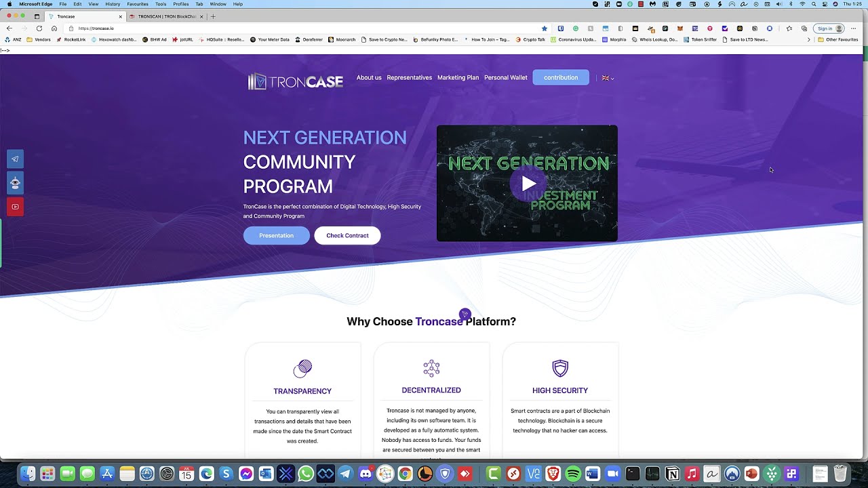
Task: Open the Marketing Plan link
Action: click(x=458, y=77)
